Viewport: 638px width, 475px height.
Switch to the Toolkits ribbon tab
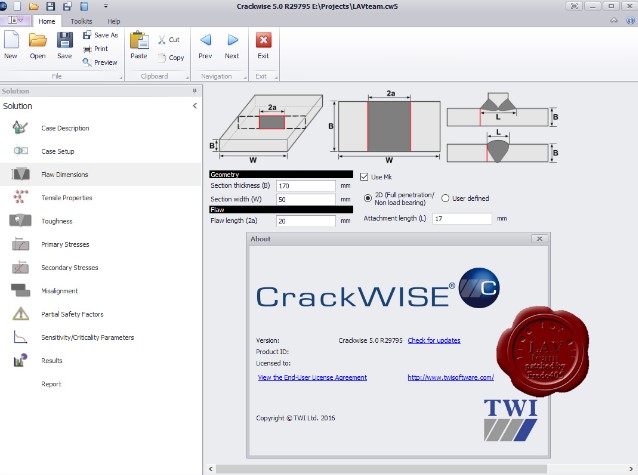(x=81, y=21)
